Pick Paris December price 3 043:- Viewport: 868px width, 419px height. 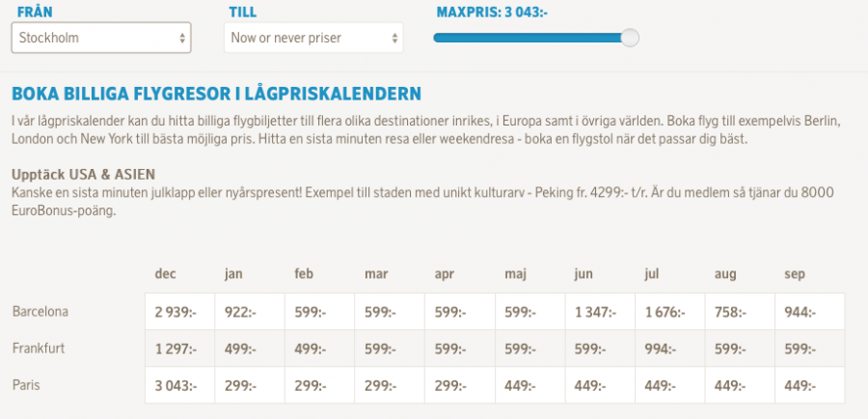click(x=175, y=386)
